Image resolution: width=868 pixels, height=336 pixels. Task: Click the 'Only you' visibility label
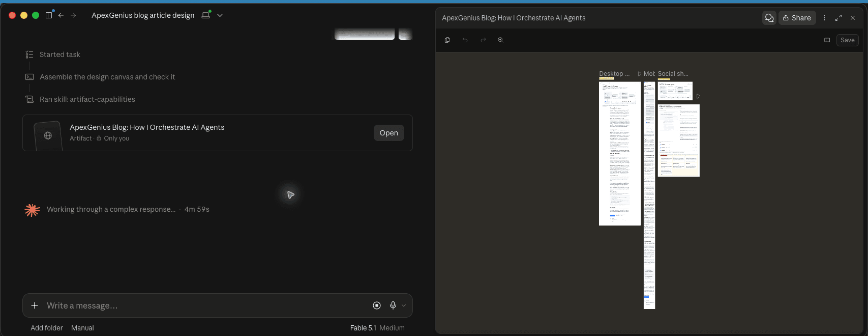[x=116, y=138]
